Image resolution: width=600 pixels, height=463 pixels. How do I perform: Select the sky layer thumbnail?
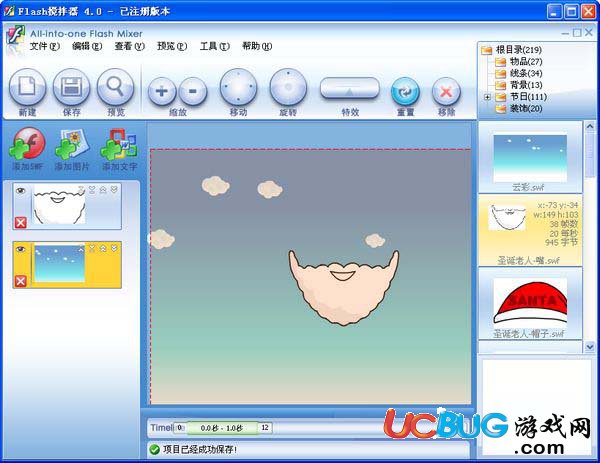click(x=59, y=264)
